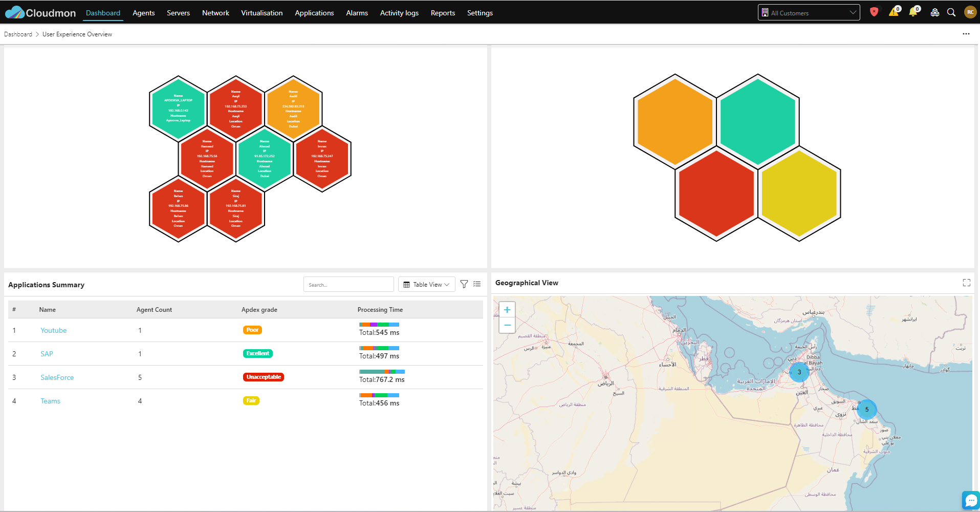Click Youtube's processing time bar

pyautogui.click(x=379, y=325)
